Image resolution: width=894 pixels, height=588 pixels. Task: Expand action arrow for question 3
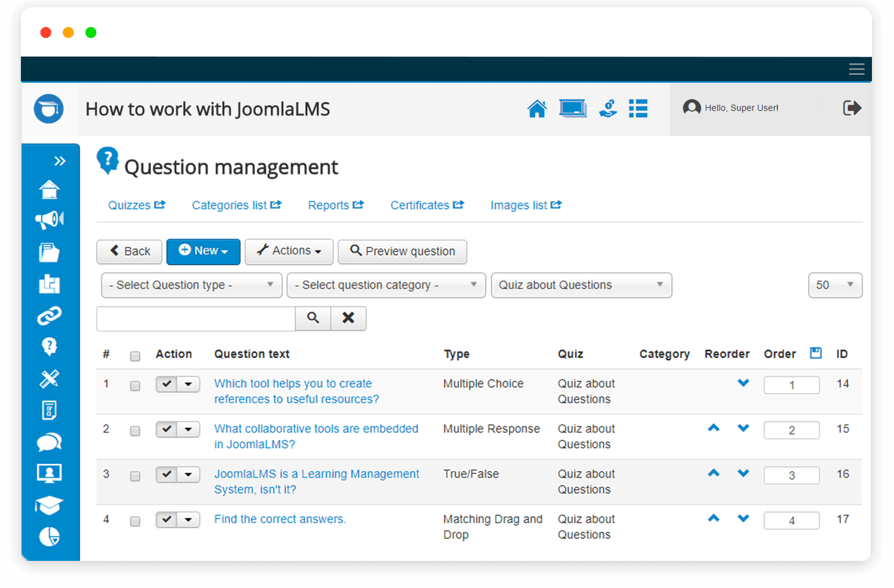(x=188, y=475)
